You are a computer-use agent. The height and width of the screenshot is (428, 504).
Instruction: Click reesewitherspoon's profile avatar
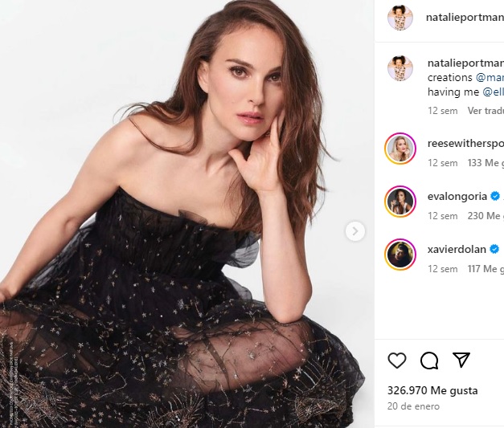pos(400,148)
